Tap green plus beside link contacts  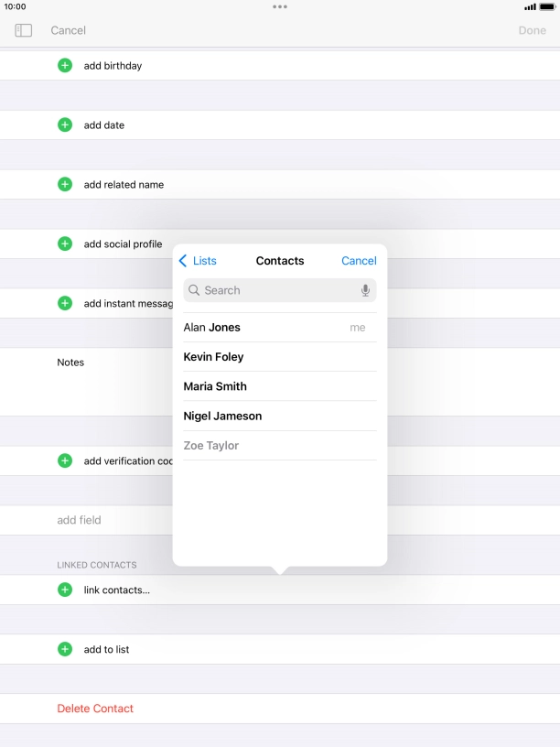tap(65, 590)
